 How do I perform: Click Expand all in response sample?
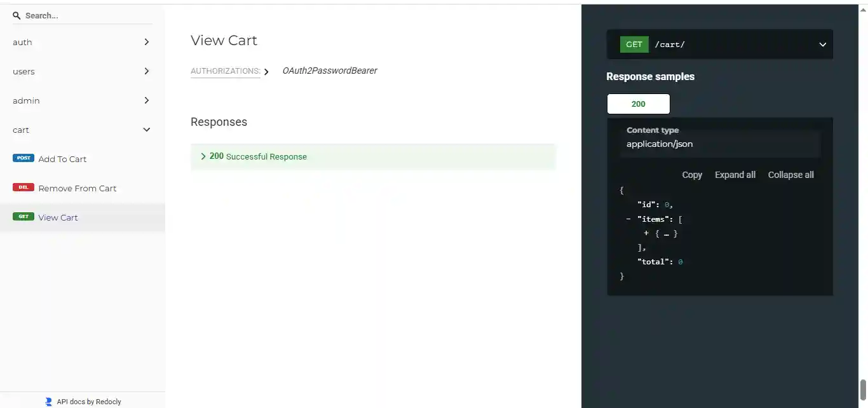tap(735, 175)
